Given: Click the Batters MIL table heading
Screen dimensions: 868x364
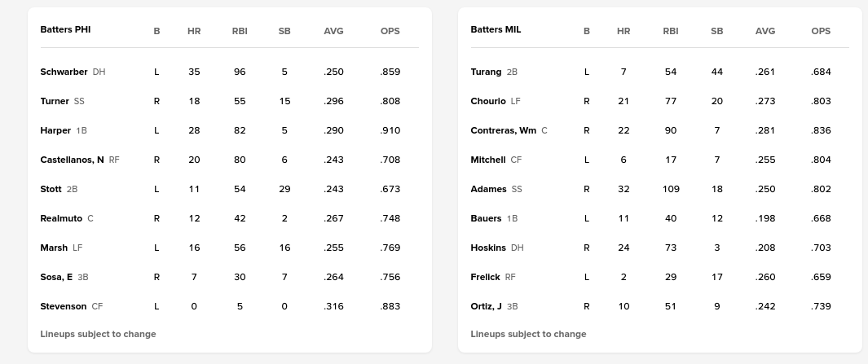Looking at the screenshot, I should point(496,29).
